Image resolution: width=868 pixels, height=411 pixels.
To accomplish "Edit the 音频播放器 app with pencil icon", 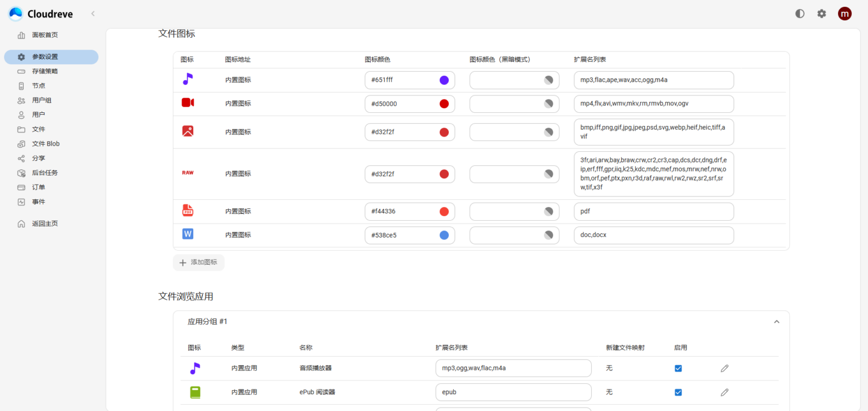I will coord(724,368).
